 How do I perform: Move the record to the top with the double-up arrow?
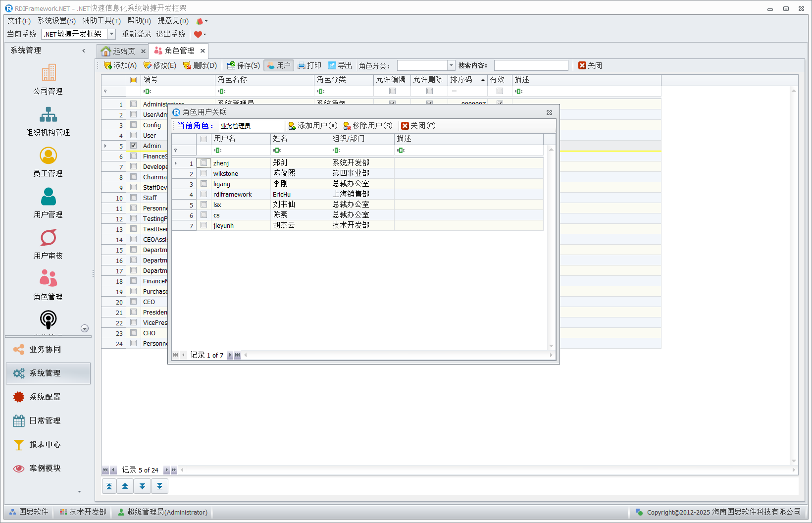[109, 486]
